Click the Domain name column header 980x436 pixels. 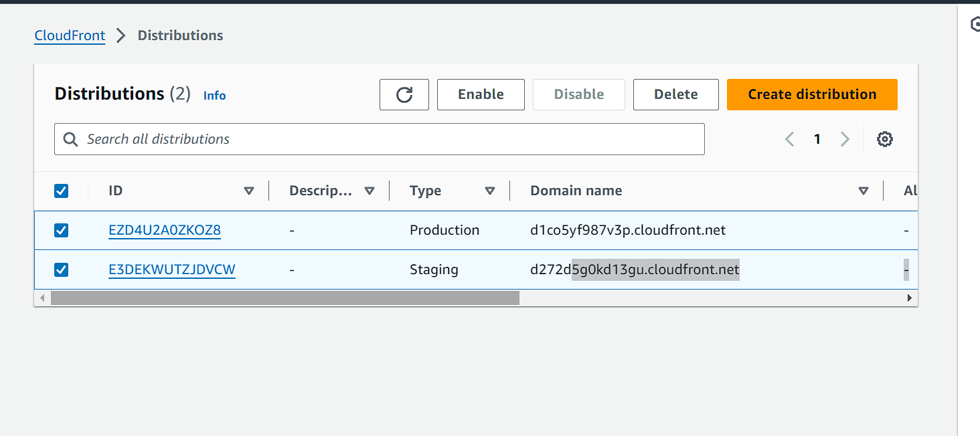[576, 191]
